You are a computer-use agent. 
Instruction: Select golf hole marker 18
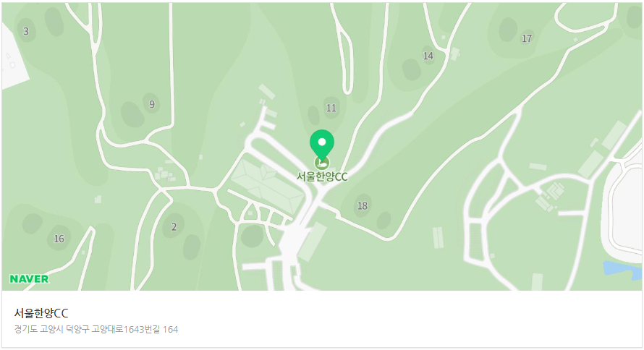(363, 206)
